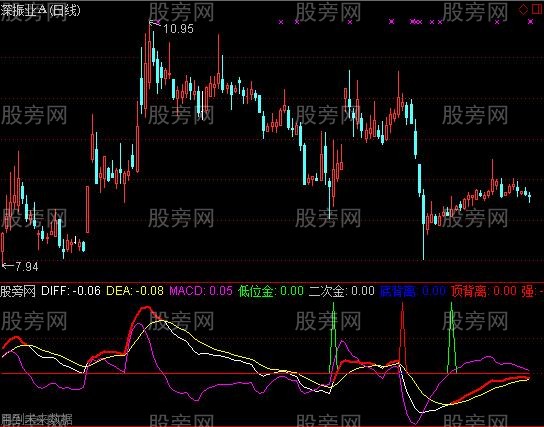Click the red square window icon beside diamond
The height and width of the screenshot is (427, 544).
[x=537, y=9]
